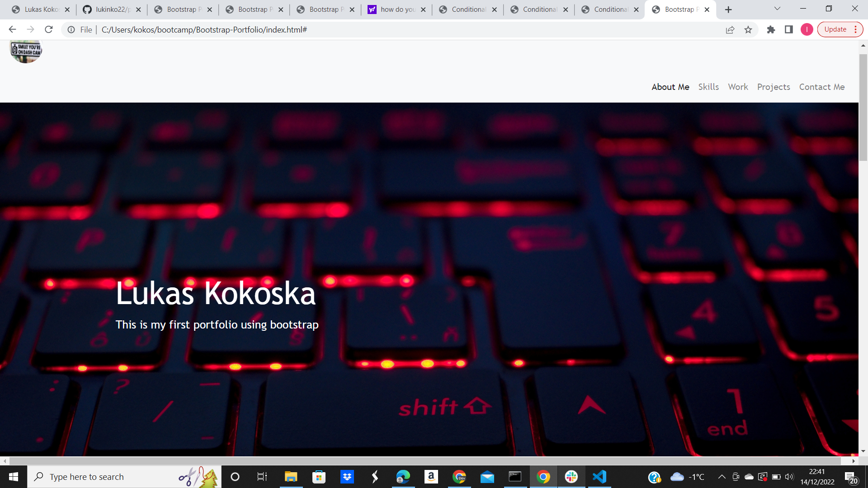The image size is (868, 488).
Task: Open the About Me nav link
Action: [670, 87]
